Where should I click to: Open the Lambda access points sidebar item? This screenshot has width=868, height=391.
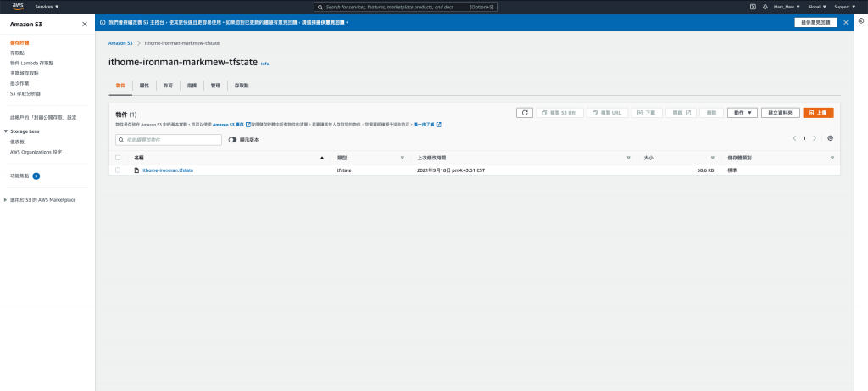click(31, 63)
